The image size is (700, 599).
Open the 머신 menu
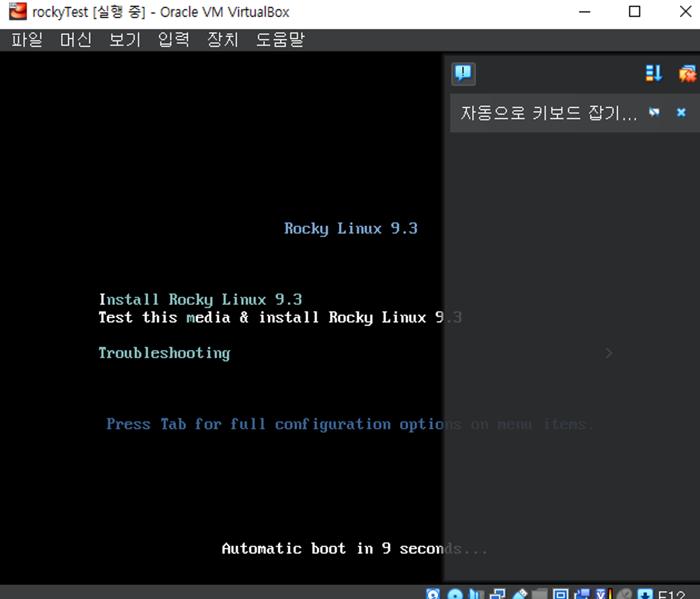pos(76,40)
